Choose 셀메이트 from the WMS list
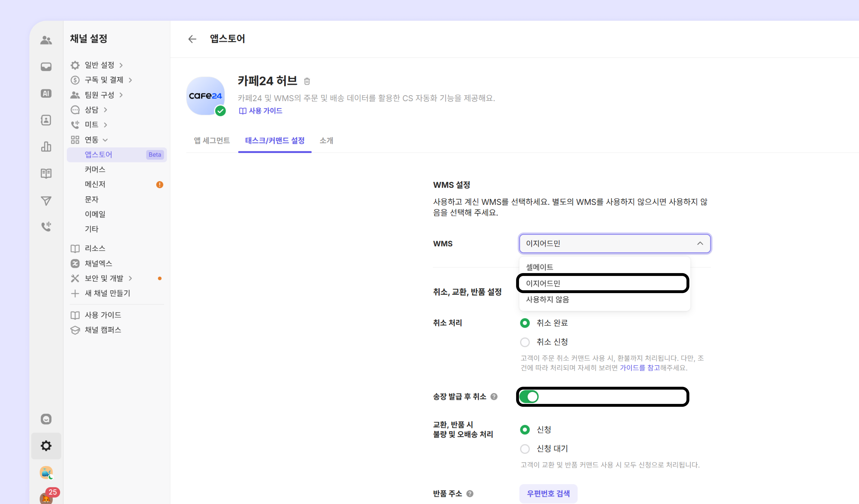Image resolution: width=859 pixels, height=504 pixels. pyautogui.click(x=540, y=267)
